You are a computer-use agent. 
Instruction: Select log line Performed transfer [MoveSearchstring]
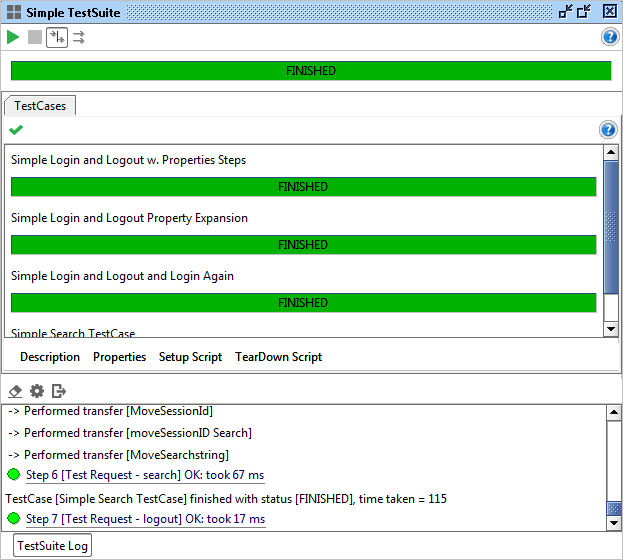click(x=118, y=455)
